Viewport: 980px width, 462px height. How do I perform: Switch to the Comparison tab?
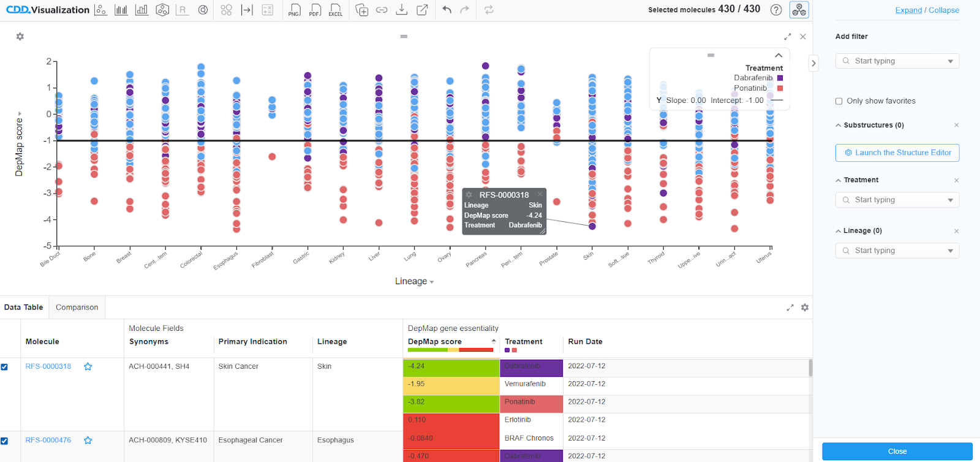point(77,308)
